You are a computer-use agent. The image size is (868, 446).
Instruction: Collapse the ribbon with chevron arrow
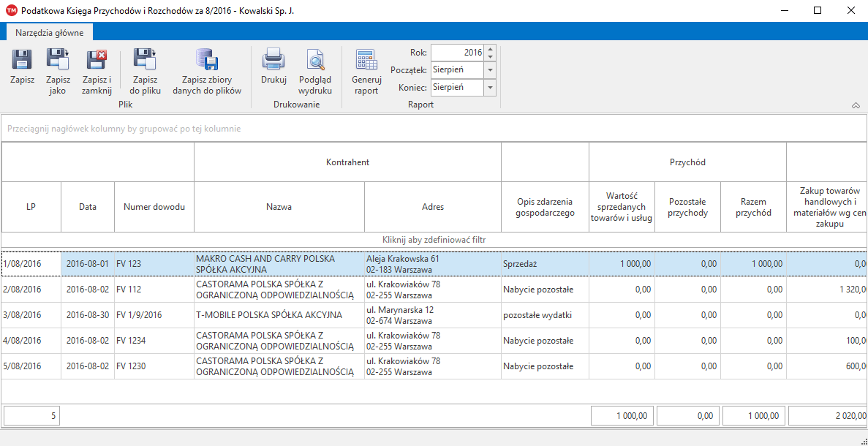[856, 106]
